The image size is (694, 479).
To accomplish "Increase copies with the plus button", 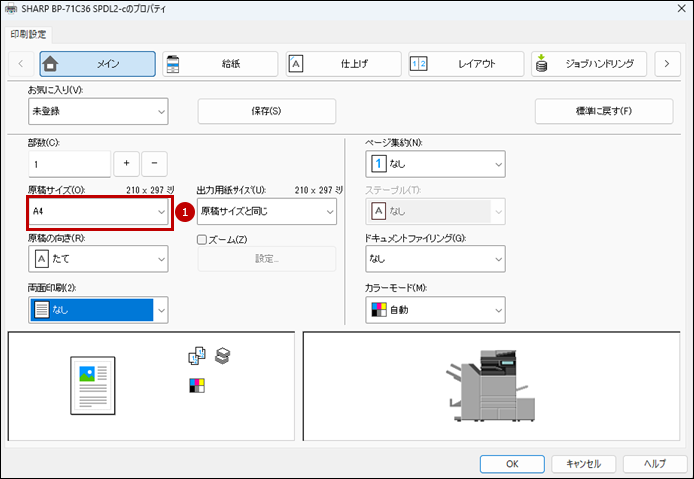I will click(127, 164).
